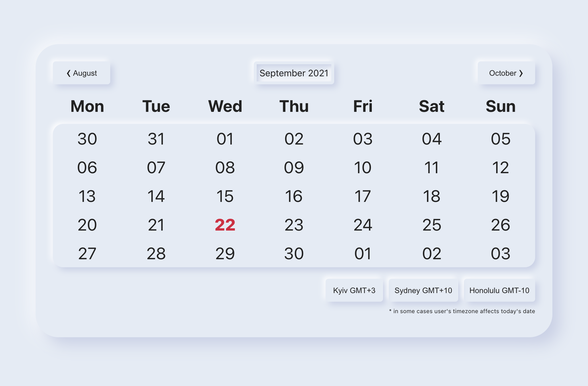
Task: Select date 28 under Tuesday
Action: [156, 254]
